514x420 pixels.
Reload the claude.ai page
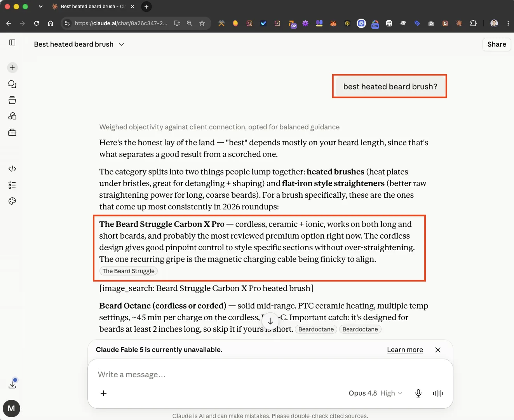click(x=37, y=23)
